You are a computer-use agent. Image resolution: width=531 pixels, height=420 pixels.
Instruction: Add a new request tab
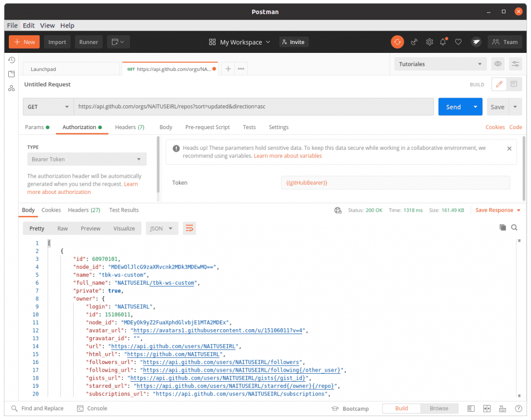(228, 69)
